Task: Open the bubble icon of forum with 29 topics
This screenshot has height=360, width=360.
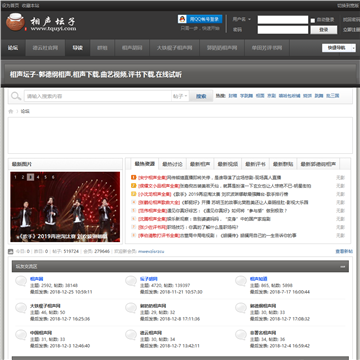Action: [131, 308]
